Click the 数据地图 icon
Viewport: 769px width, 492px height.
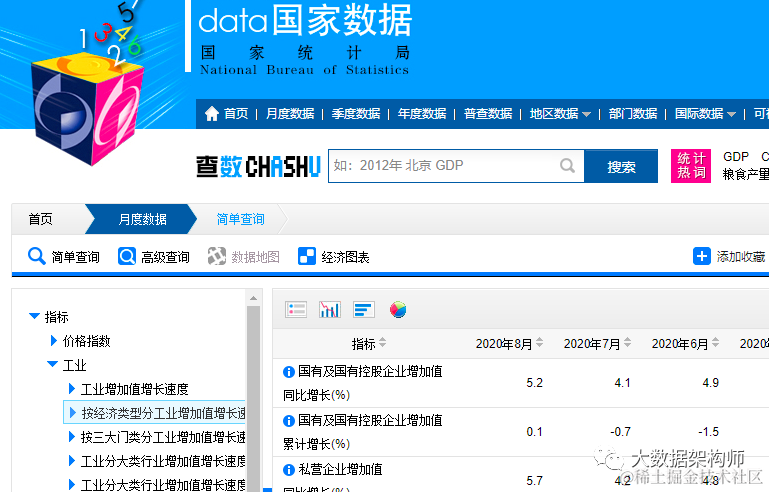pos(217,256)
